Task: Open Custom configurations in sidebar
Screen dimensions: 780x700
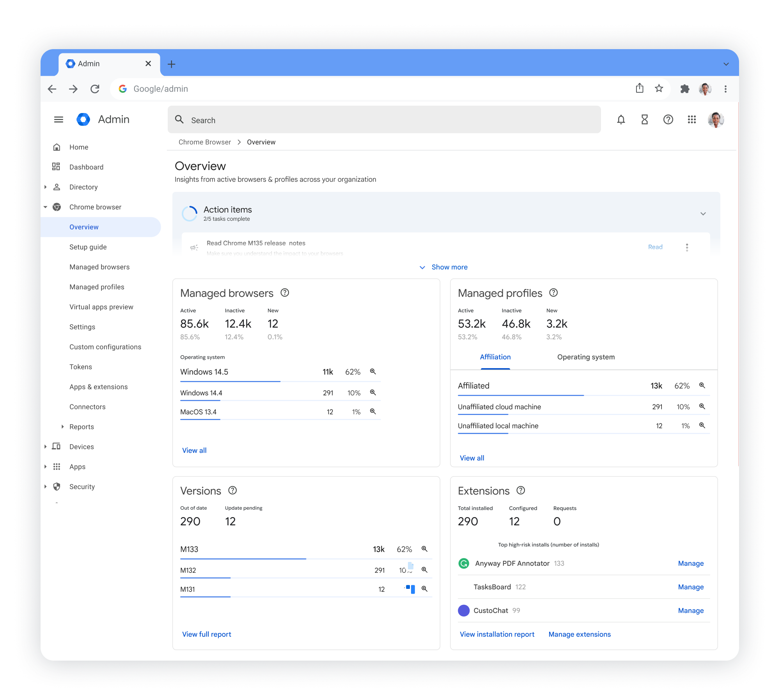Action: 105,347
